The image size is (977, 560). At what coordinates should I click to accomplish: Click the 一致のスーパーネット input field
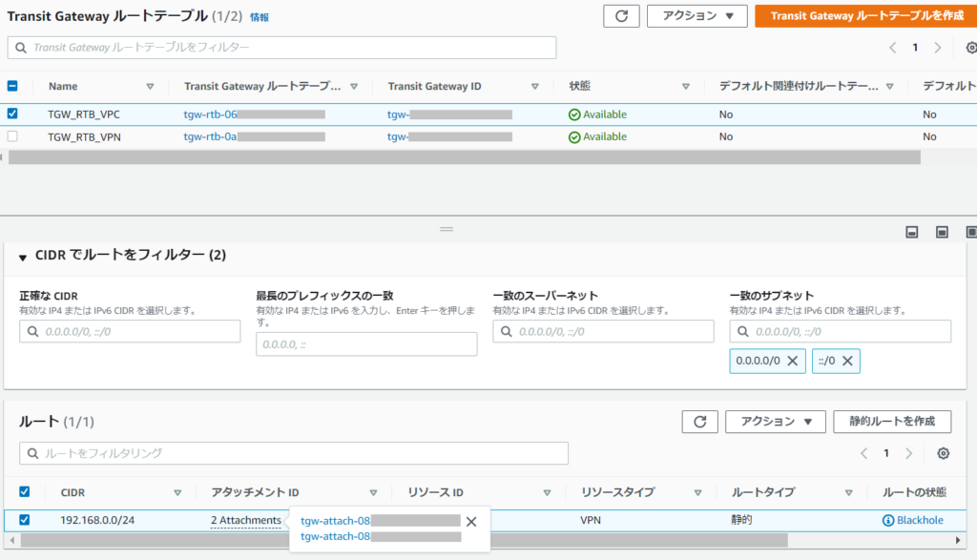[x=603, y=331]
